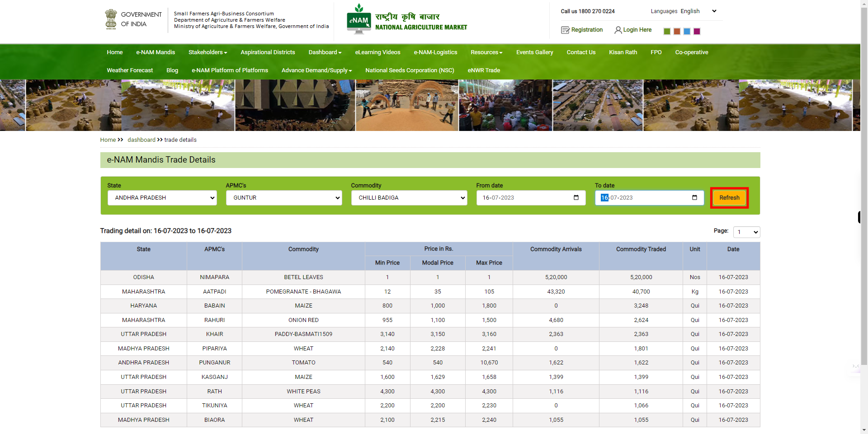Click the From date input field
The image size is (868, 434).
(x=531, y=198)
